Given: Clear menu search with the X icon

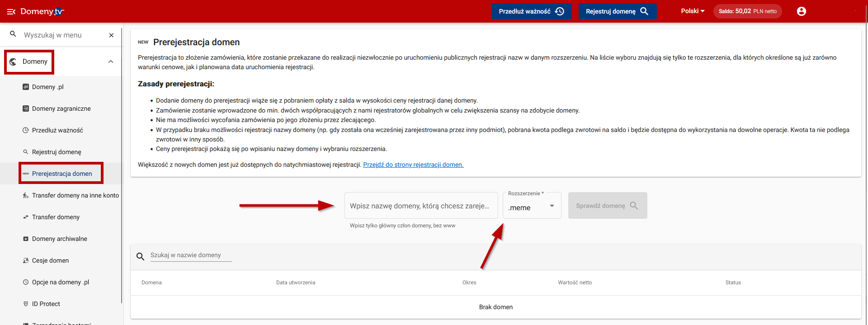Looking at the screenshot, I should point(111,35).
